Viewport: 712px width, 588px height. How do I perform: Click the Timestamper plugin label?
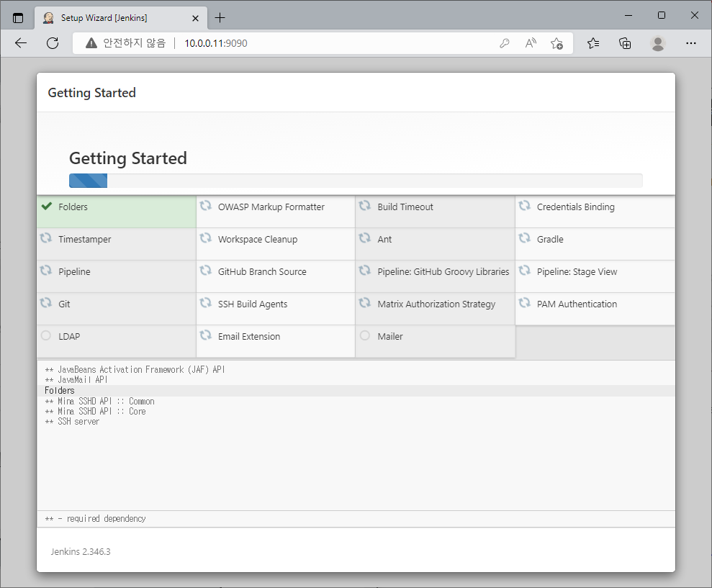click(84, 239)
